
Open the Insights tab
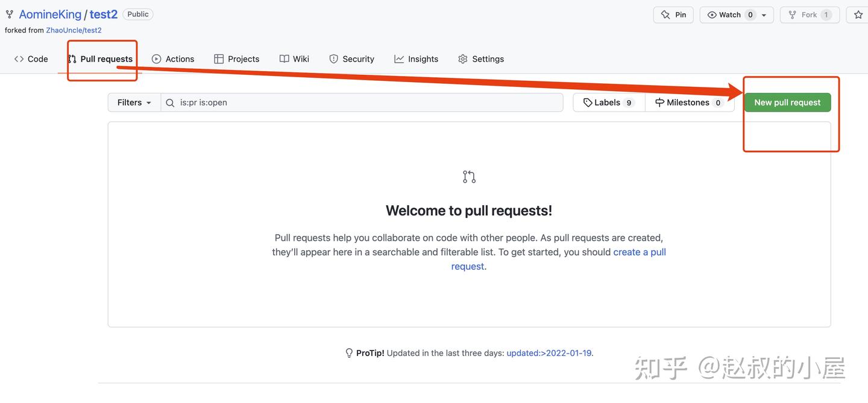[x=417, y=59]
